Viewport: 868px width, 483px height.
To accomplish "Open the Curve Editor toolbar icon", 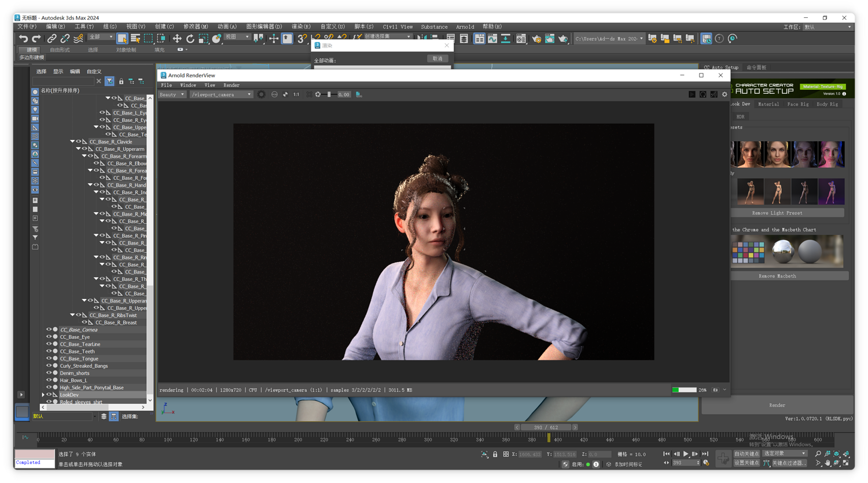I will (492, 39).
